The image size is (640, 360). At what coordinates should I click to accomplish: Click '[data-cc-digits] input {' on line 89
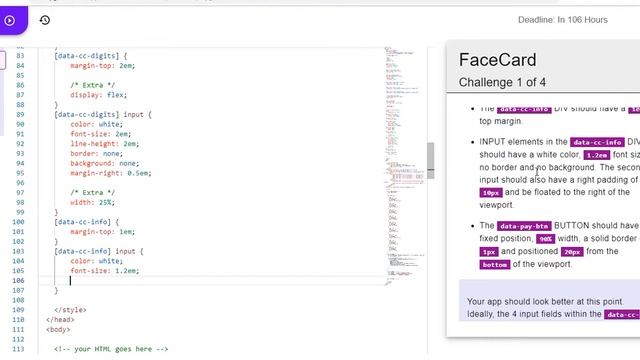(103, 115)
